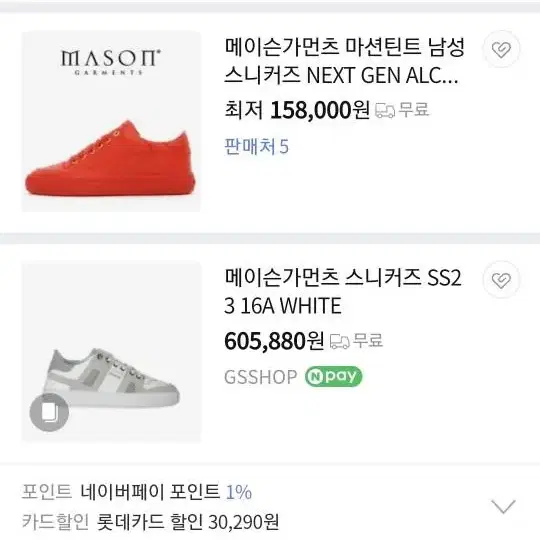
Task: Open the red Mason Garments sneaker thumbnail
Action: coord(111,121)
